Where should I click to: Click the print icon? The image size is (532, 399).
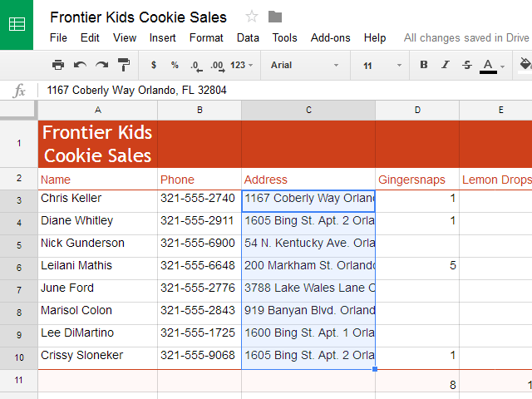click(58, 65)
